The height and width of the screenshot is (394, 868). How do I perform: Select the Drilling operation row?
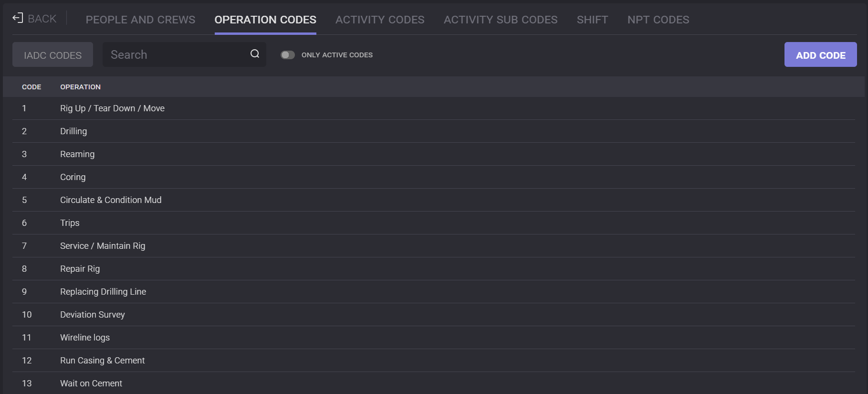pos(73,131)
